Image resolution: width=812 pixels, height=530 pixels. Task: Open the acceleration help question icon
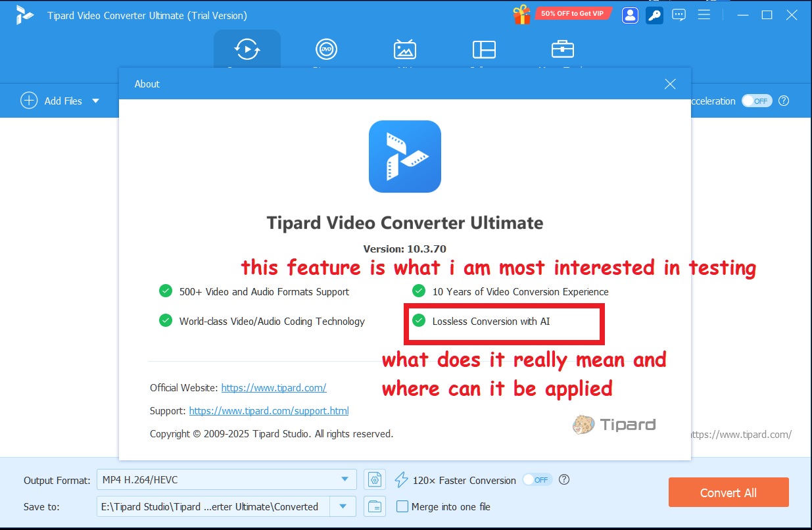click(784, 101)
